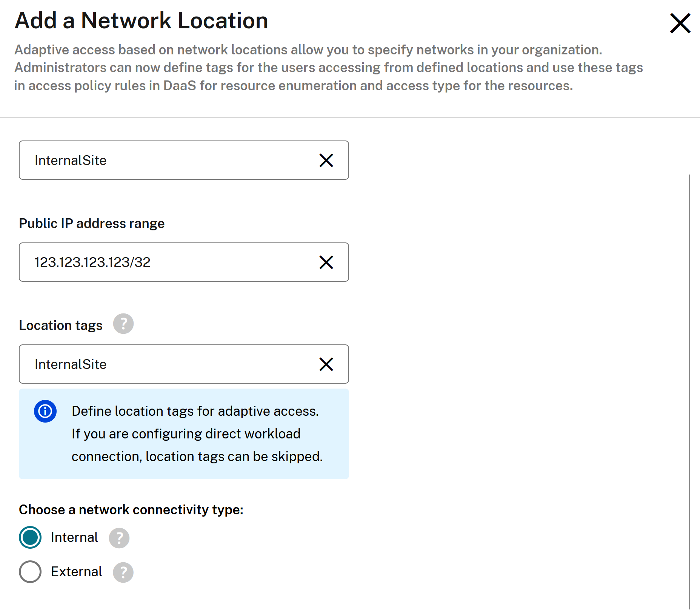This screenshot has width=700, height=611.
Task: Click into the location name input field
Action: coord(184,160)
